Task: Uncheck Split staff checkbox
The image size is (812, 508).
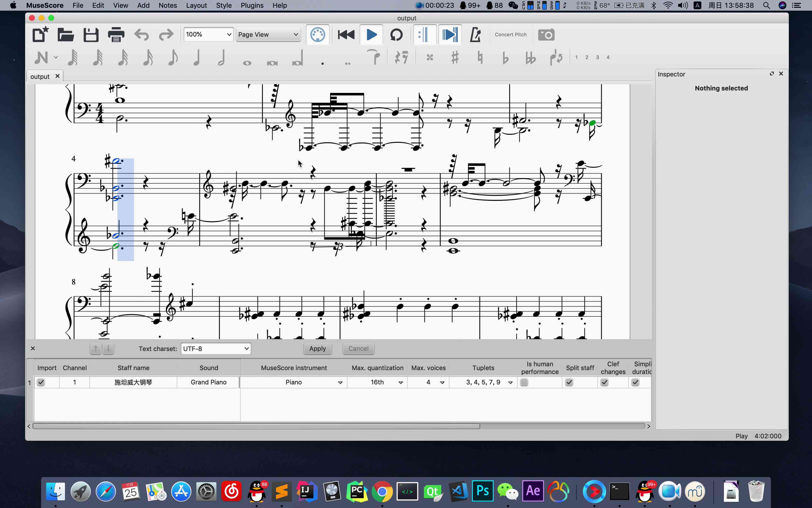Action: (x=569, y=382)
